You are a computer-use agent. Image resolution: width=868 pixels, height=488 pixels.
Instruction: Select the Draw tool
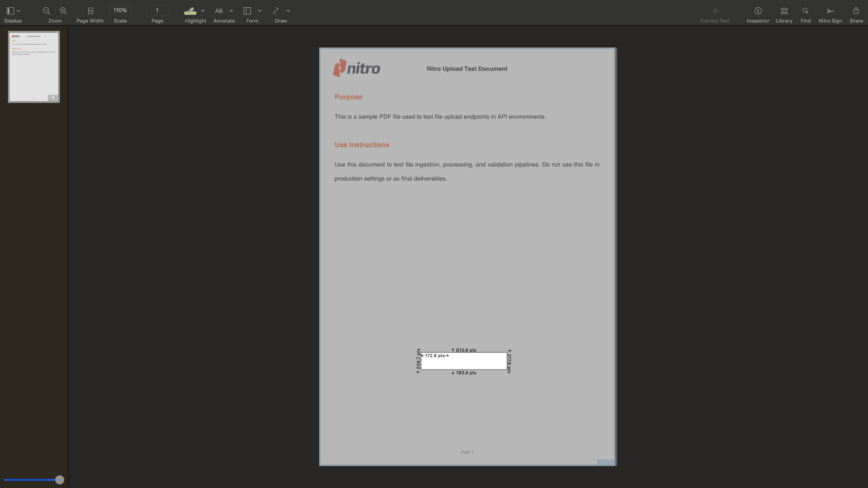pyautogui.click(x=276, y=11)
